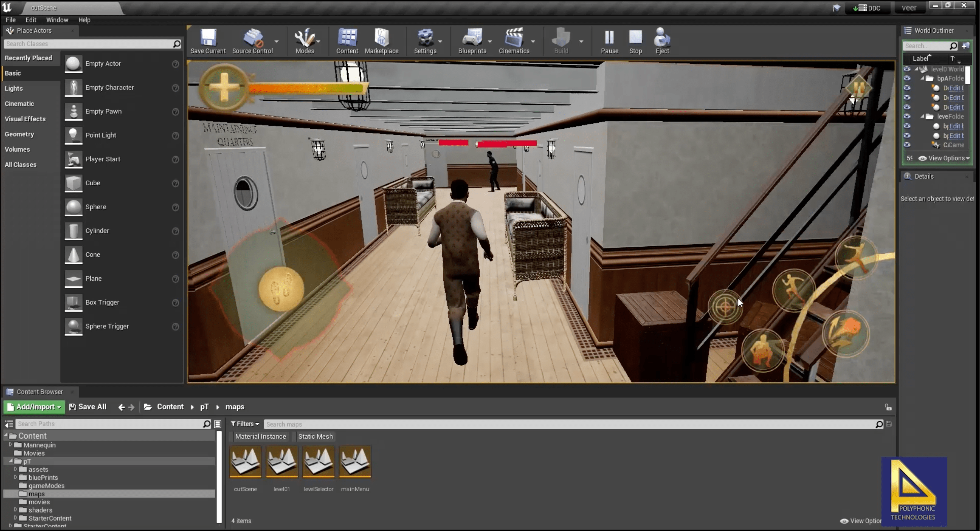980x531 pixels.
Task: Select the Player Start actor icon
Action: point(74,159)
